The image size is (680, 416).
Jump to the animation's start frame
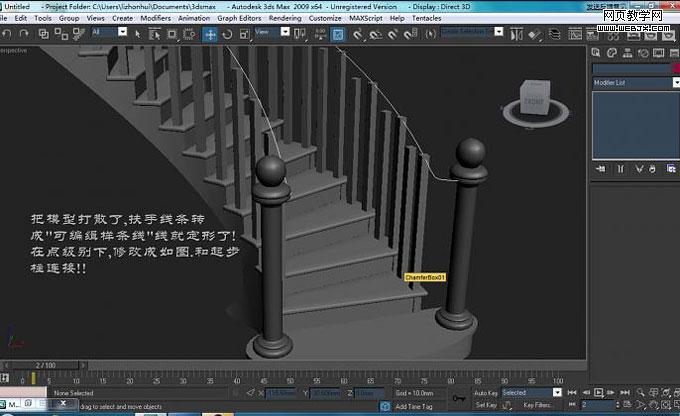pyautogui.click(x=572, y=393)
